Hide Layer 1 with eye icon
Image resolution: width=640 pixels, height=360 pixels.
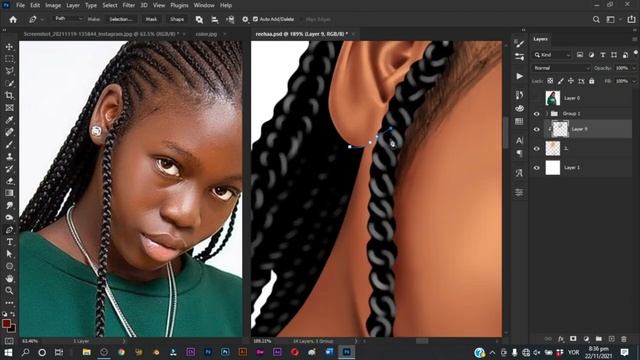[x=537, y=168]
